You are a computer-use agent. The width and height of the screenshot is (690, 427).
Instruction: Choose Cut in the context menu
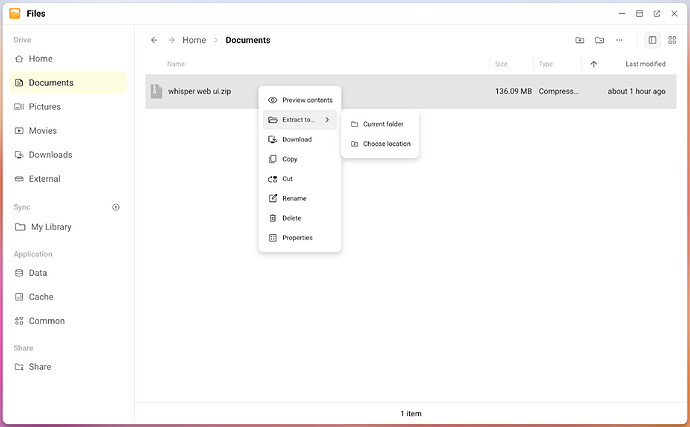(x=300, y=179)
